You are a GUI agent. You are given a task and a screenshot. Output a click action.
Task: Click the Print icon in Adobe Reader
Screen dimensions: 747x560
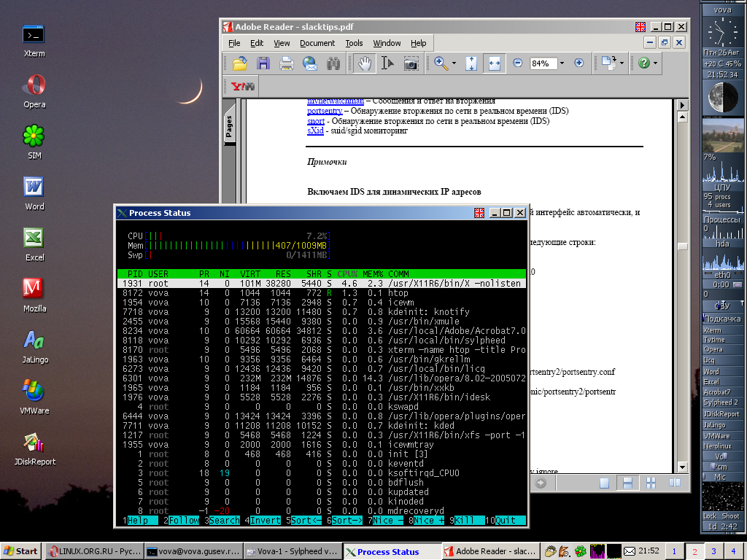point(286,63)
